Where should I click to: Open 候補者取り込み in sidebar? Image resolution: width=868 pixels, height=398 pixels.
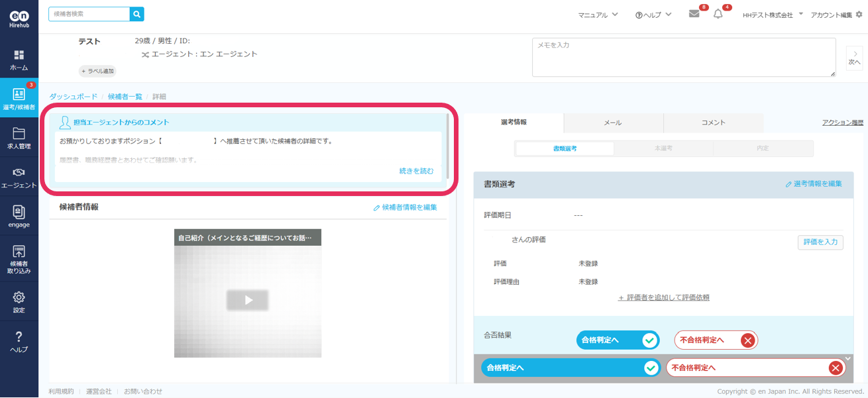19,259
